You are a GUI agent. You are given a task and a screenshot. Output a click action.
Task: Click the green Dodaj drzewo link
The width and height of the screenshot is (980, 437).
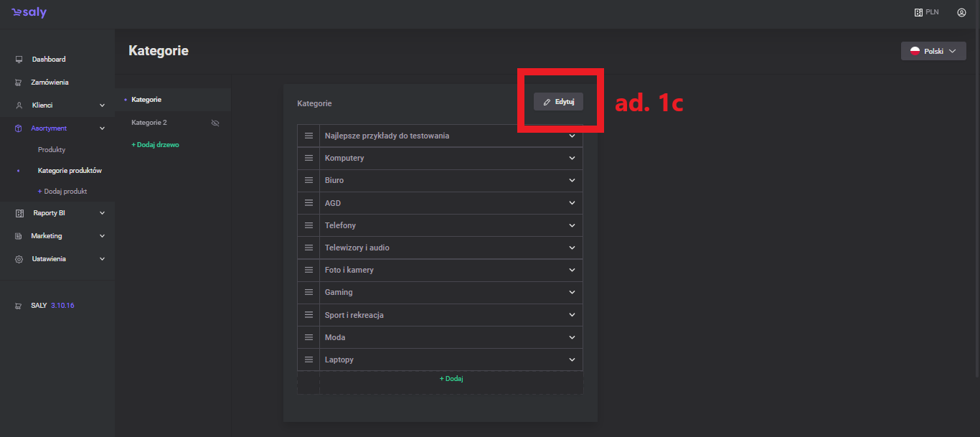[155, 145]
